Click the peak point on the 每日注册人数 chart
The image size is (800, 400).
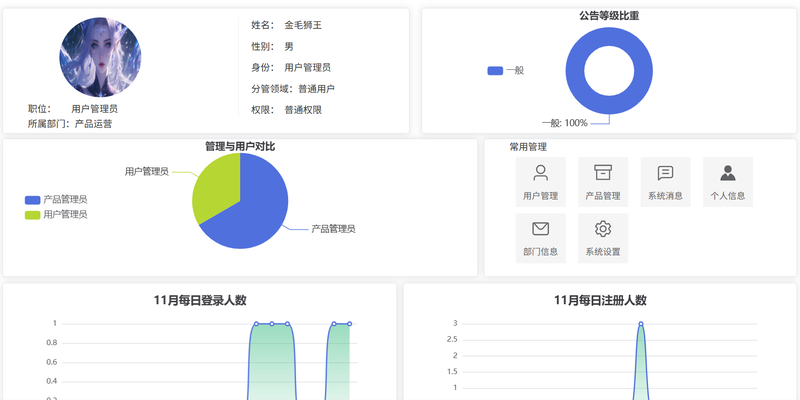coord(640,324)
